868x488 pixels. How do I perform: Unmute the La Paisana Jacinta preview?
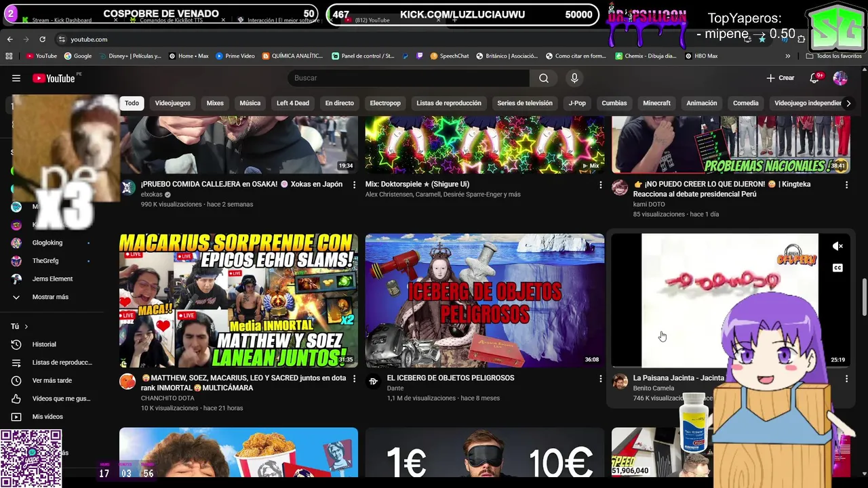(x=837, y=246)
